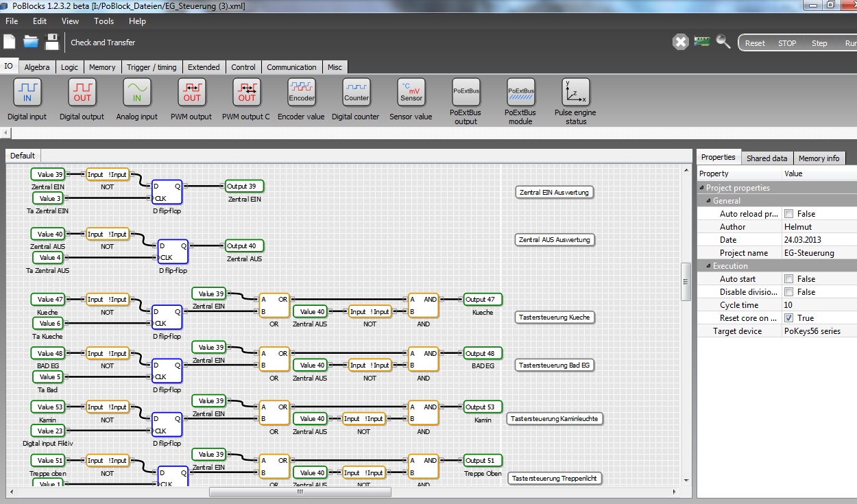This screenshot has height=504, width=857.
Task: Click the Cycle time value field
Action: point(817,305)
